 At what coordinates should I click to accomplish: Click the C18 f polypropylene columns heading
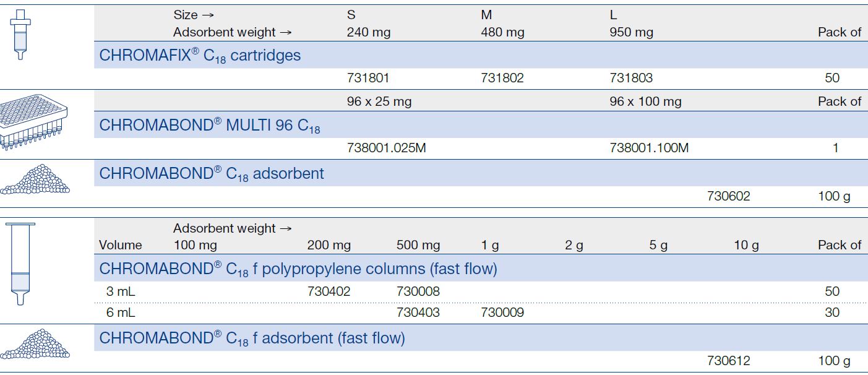[x=298, y=269]
